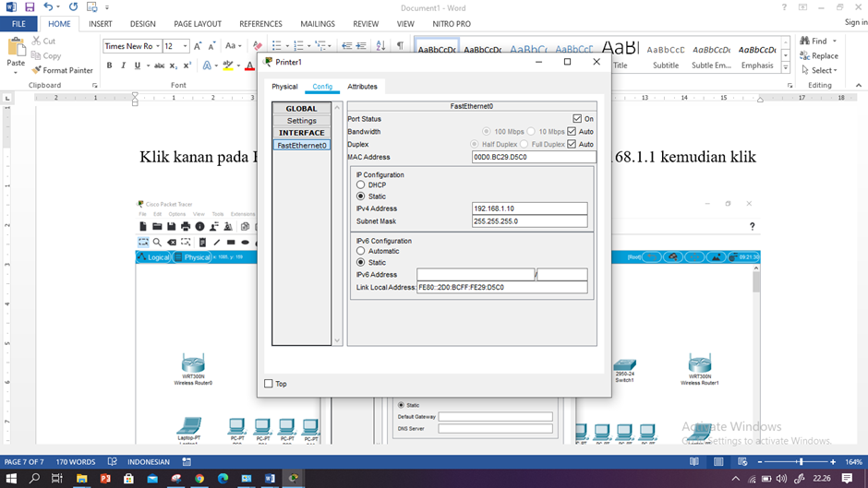Apply Underline formatting in Word ribbon
The height and width of the screenshot is (488, 868).
pyautogui.click(x=138, y=65)
